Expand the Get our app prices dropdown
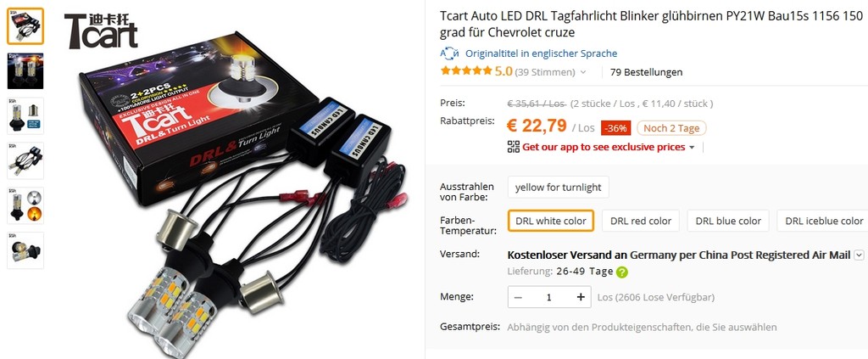This screenshot has width=868, height=359. coord(692,148)
